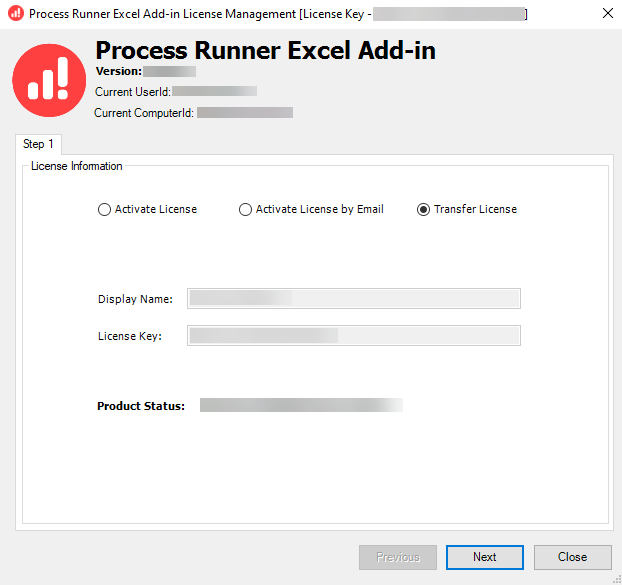The height and width of the screenshot is (585, 622).
Task: Click the Current UserId label
Action: click(133, 92)
